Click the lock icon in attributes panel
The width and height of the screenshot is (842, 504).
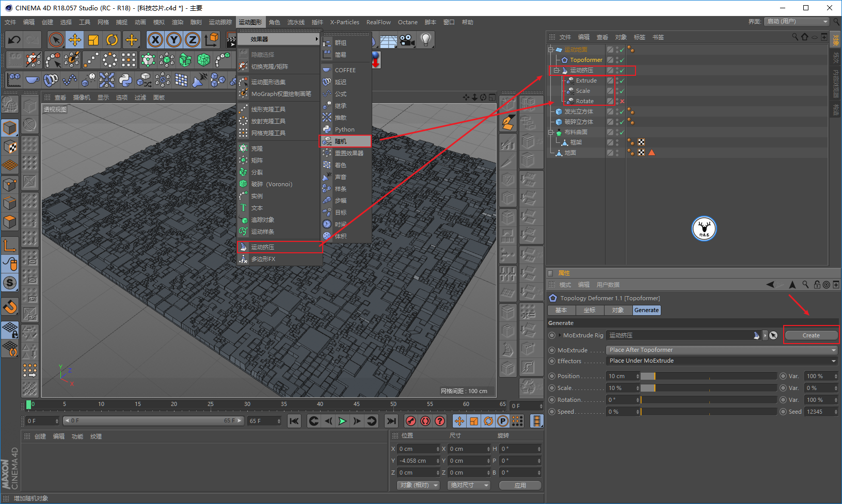(x=817, y=285)
